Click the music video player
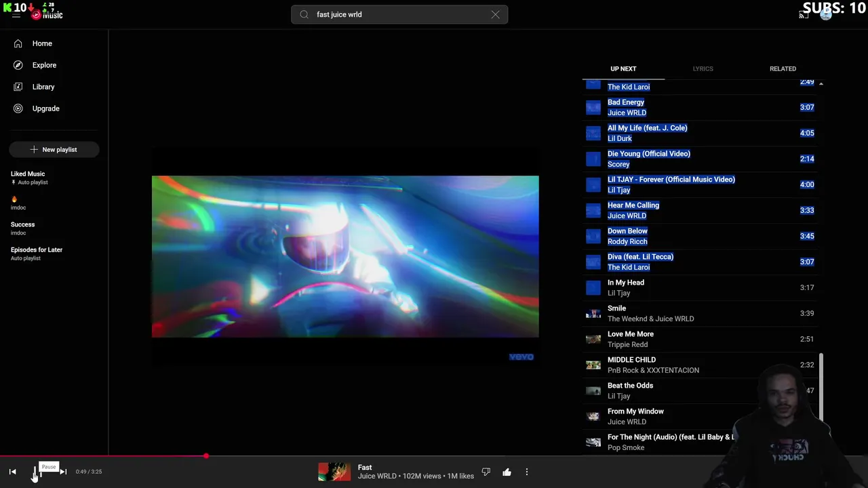The image size is (868, 488). point(345,256)
